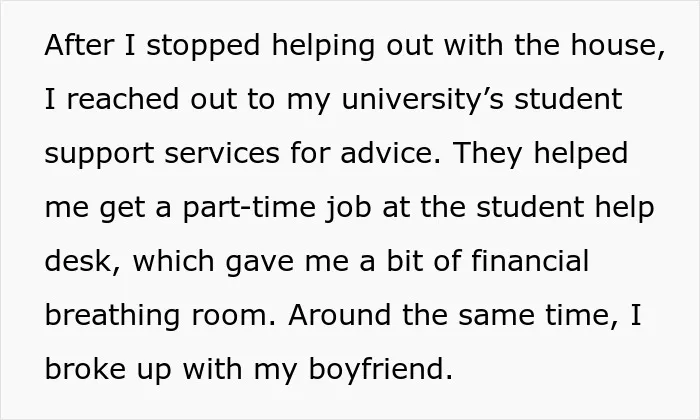Click the word "They" in third line
Viewport: 700px width, 420px height.
tap(488, 154)
